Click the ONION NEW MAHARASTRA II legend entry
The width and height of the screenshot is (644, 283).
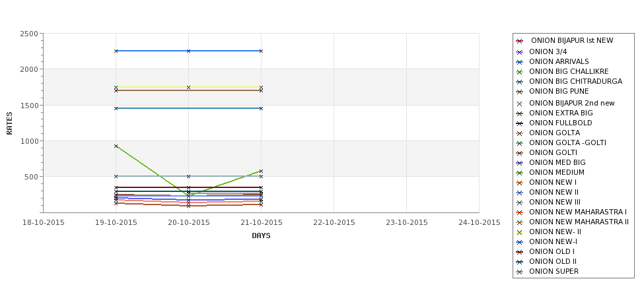coord(573,222)
